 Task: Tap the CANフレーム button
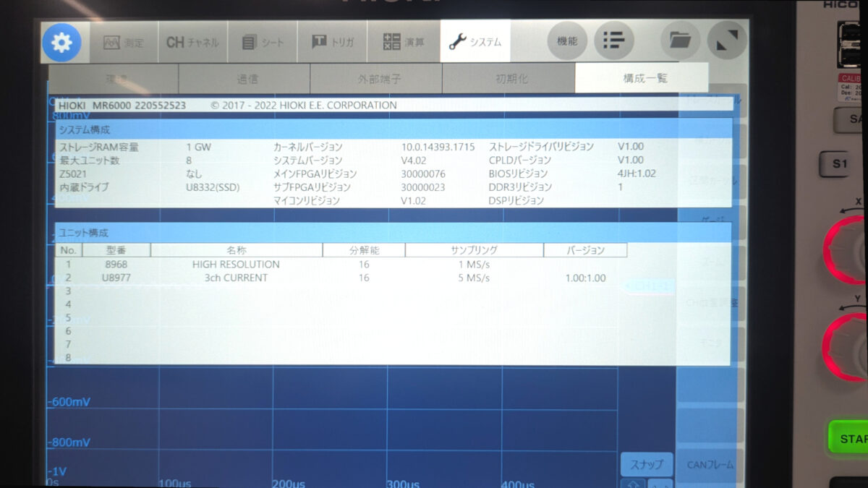coord(710,465)
